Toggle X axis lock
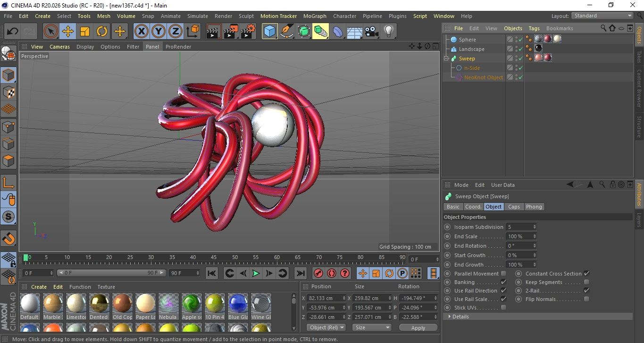 [141, 32]
